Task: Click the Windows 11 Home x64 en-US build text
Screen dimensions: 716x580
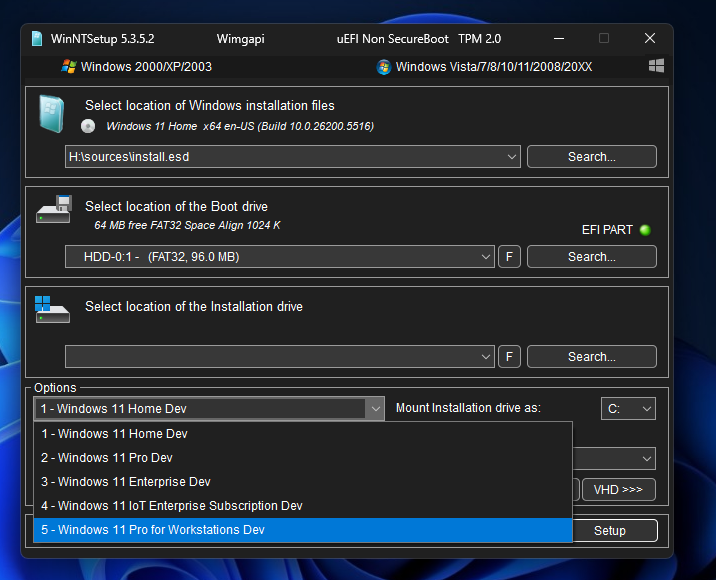Action: point(240,127)
